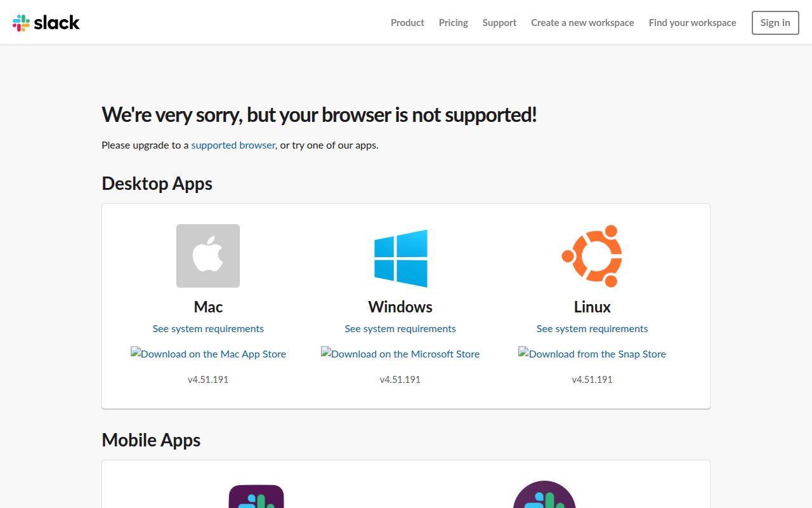Click the left Slack mobile app icon
The width and height of the screenshot is (812, 508).
tap(256, 497)
